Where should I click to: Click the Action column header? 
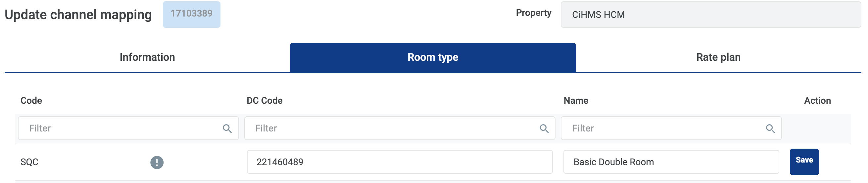click(x=817, y=100)
